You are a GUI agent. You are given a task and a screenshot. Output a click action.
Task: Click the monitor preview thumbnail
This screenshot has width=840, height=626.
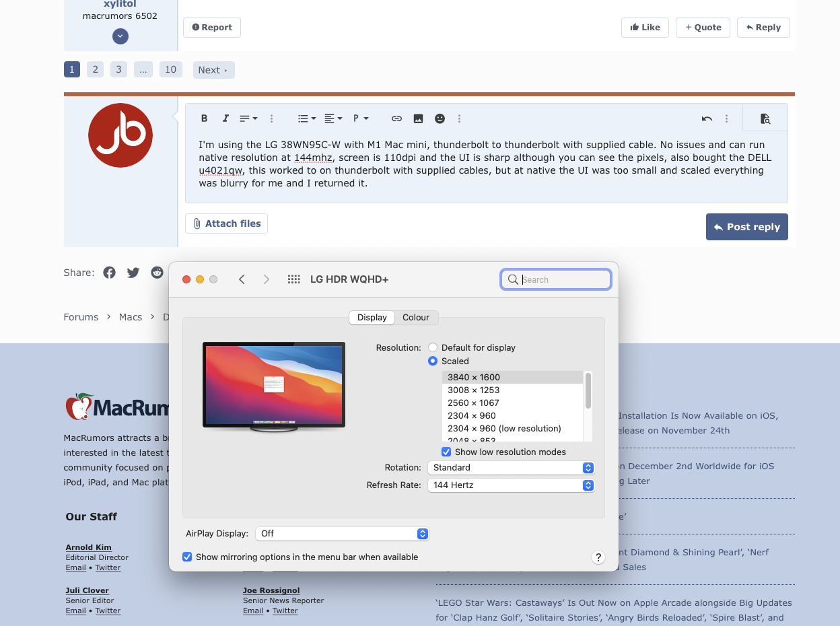274,386
